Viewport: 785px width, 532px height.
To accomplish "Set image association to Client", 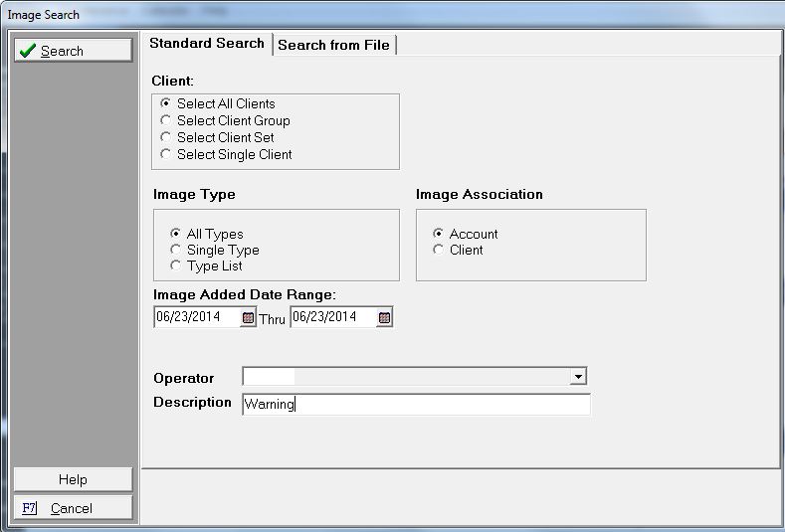I will tap(439, 250).
